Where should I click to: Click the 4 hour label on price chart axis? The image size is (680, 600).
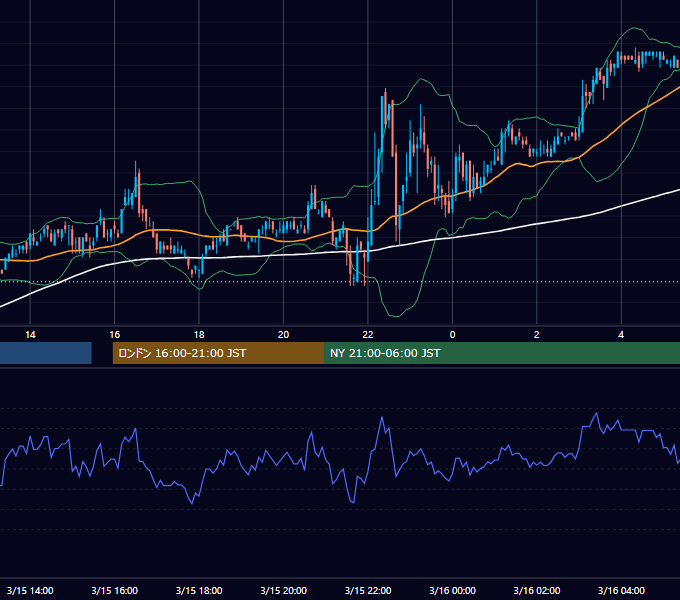coord(621,335)
